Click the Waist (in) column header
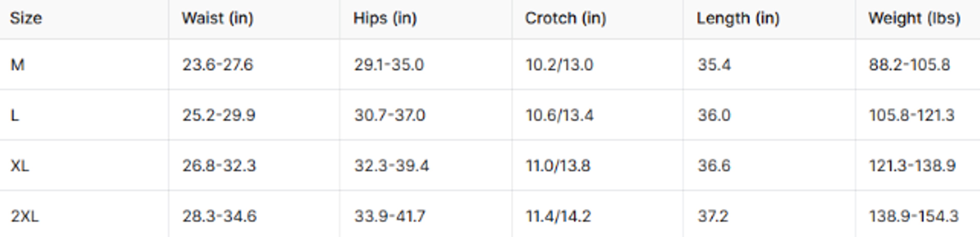The width and height of the screenshot is (980, 237). pos(218,18)
